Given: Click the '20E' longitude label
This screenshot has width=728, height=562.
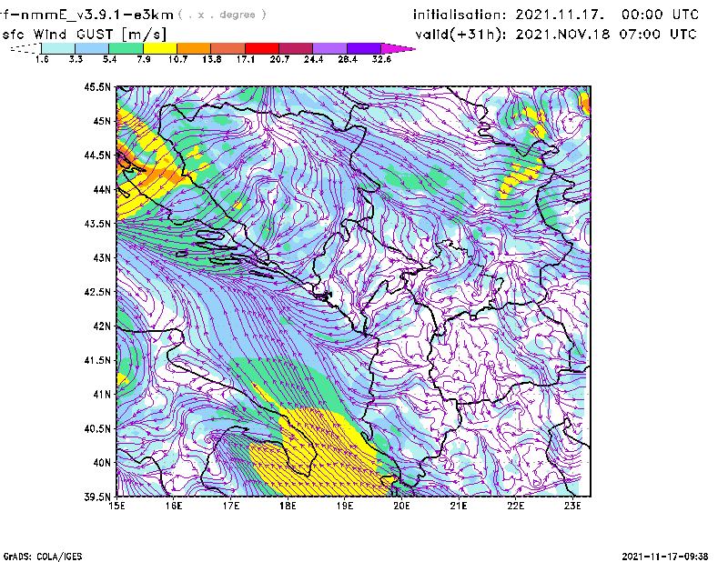Looking at the screenshot, I should pyautogui.click(x=401, y=506).
